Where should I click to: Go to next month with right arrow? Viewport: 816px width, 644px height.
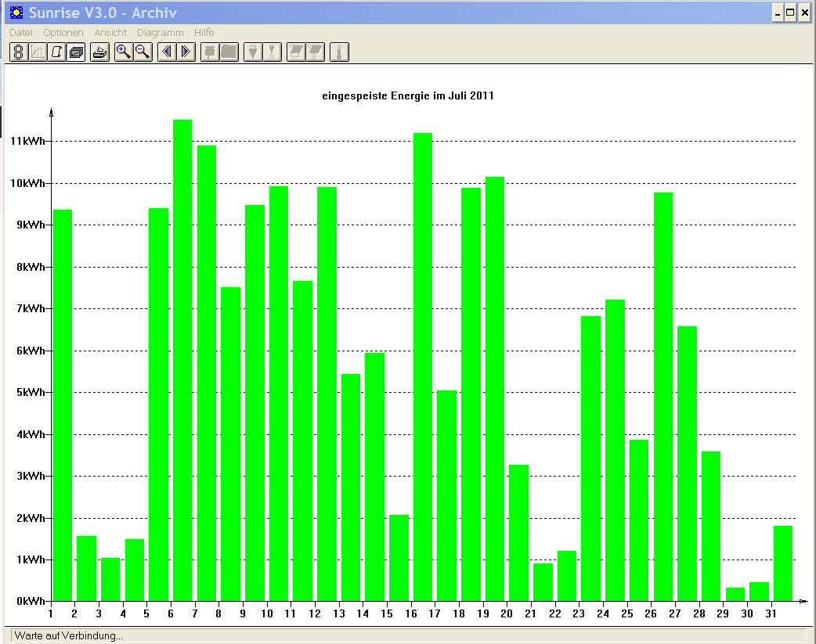coord(186,52)
